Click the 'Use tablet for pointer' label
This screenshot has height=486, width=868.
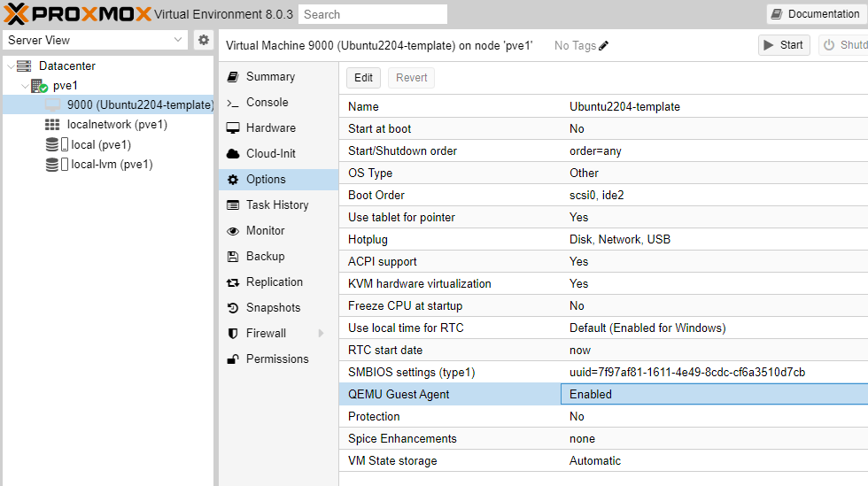click(x=401, y=217)
